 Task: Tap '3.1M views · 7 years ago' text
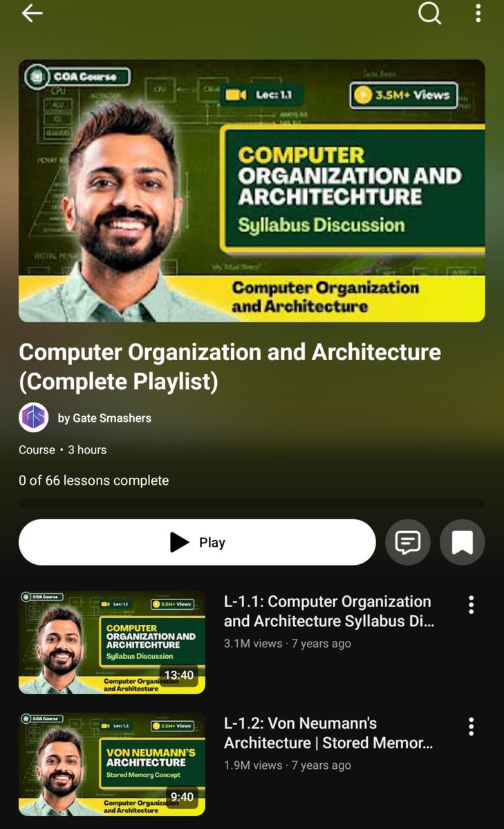click(287, 644)
